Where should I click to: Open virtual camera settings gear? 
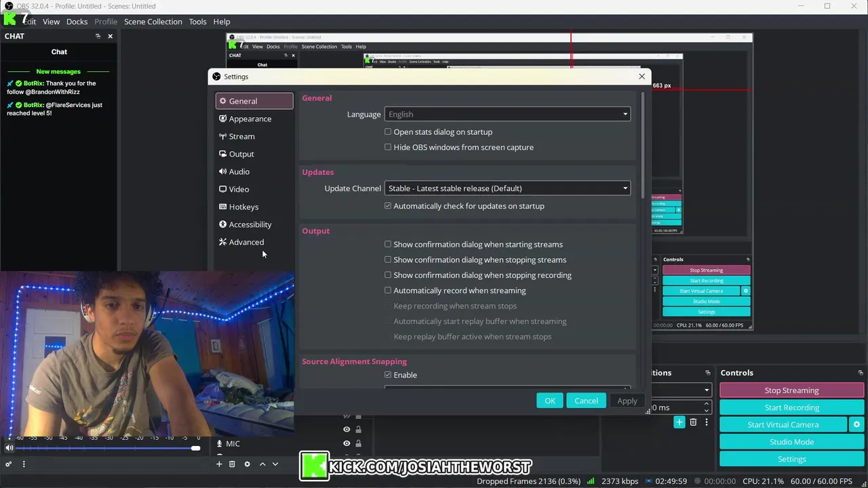856,425
